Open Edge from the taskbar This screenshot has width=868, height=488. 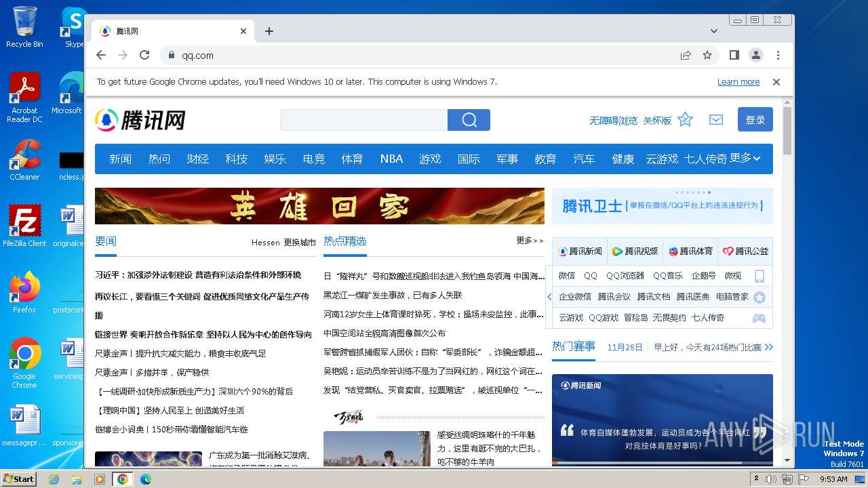click(x=146, y=479)
